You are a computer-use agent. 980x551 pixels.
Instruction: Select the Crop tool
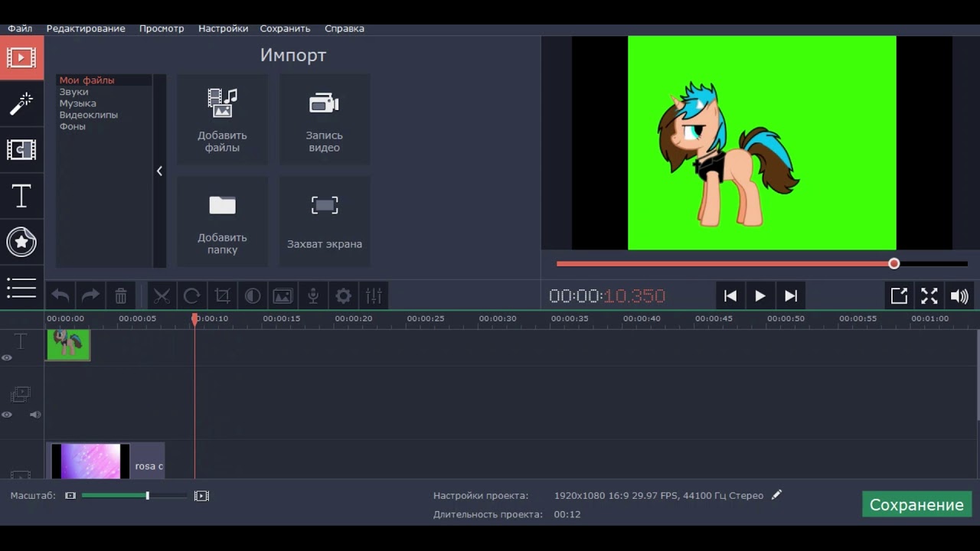[222, 295]
